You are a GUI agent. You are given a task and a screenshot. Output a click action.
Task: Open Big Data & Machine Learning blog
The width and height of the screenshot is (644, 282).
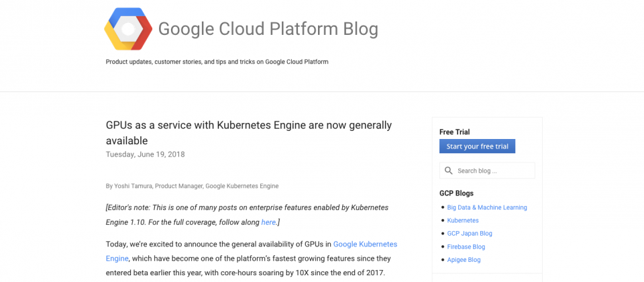(487, 207)
